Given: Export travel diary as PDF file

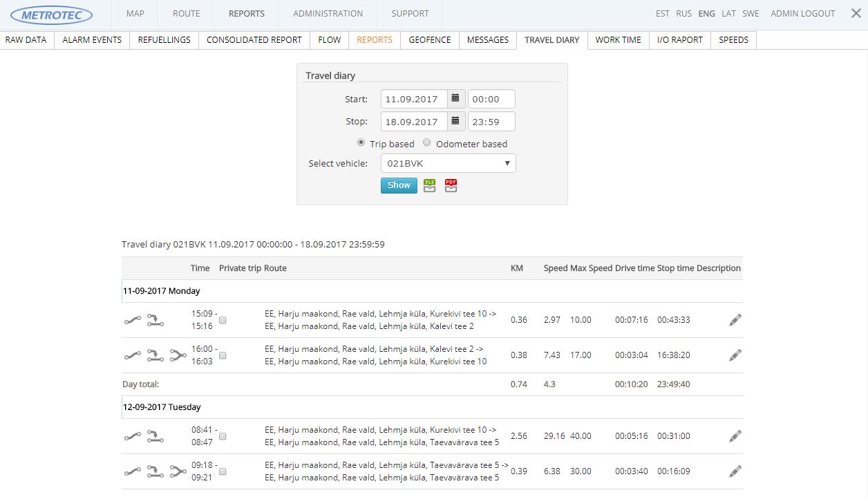Looking at the screenshot, I should [x=451, y=185].
